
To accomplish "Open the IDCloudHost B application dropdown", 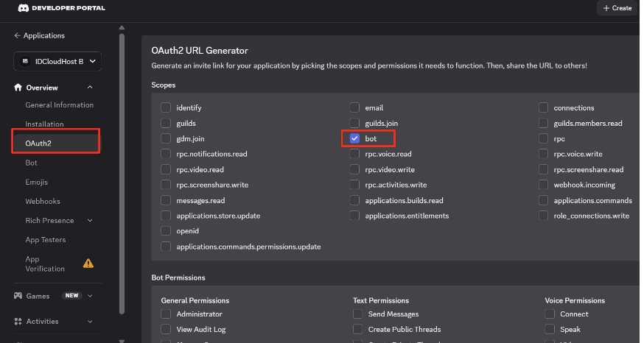I will point(57,62).
